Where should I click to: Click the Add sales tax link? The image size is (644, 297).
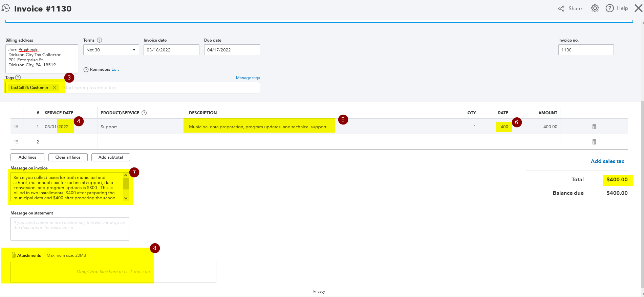(607, 161)
